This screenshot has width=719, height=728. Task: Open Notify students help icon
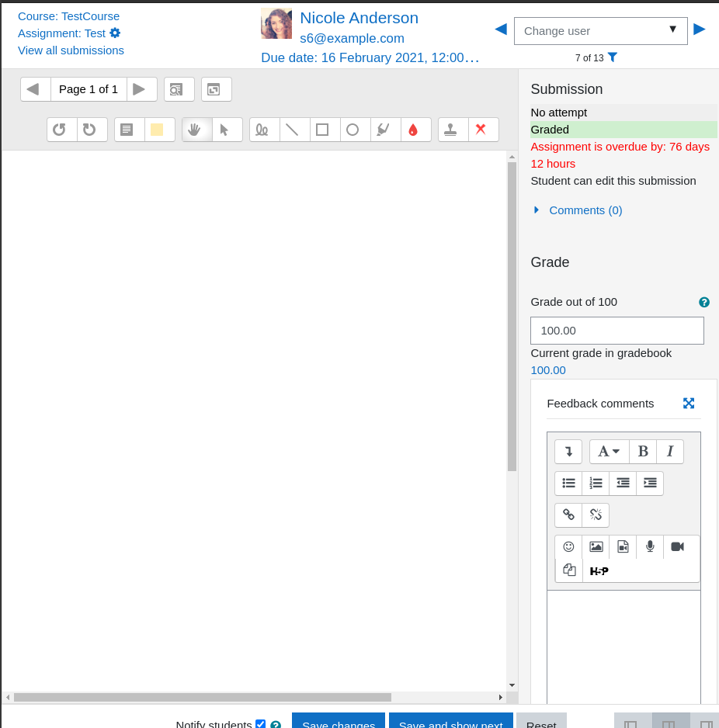click(276, 725)
